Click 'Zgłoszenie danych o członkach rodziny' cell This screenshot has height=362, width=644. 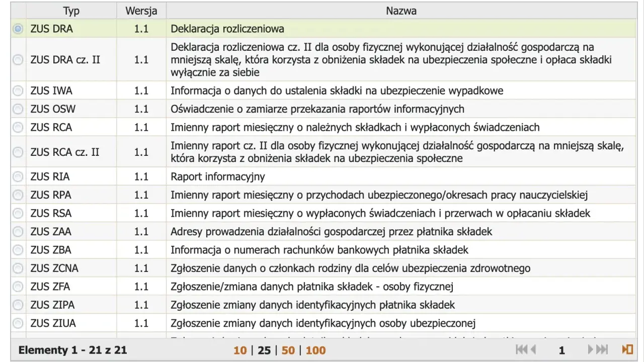pyautogui.click(x=401, y=268)
